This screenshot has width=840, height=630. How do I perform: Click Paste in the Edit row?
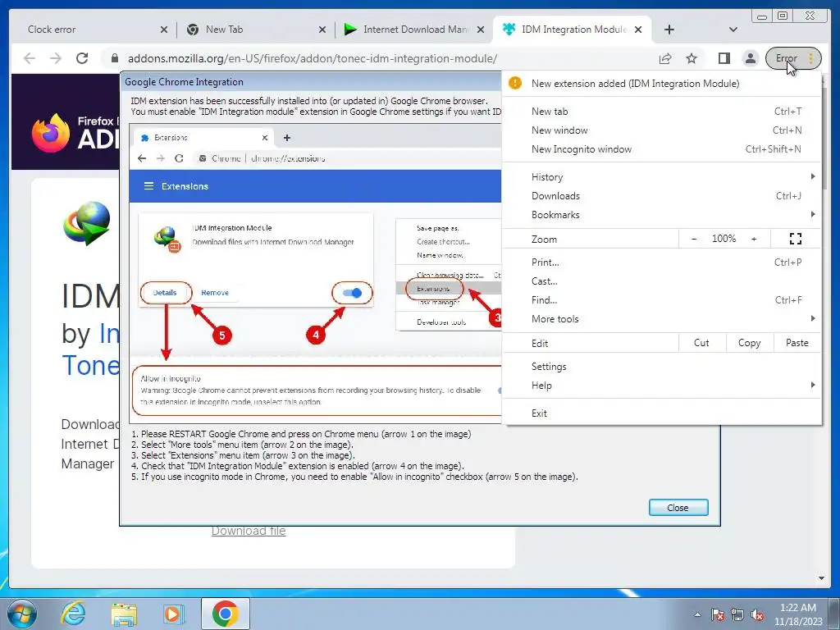pyautogui.click(x=797, y=343)
